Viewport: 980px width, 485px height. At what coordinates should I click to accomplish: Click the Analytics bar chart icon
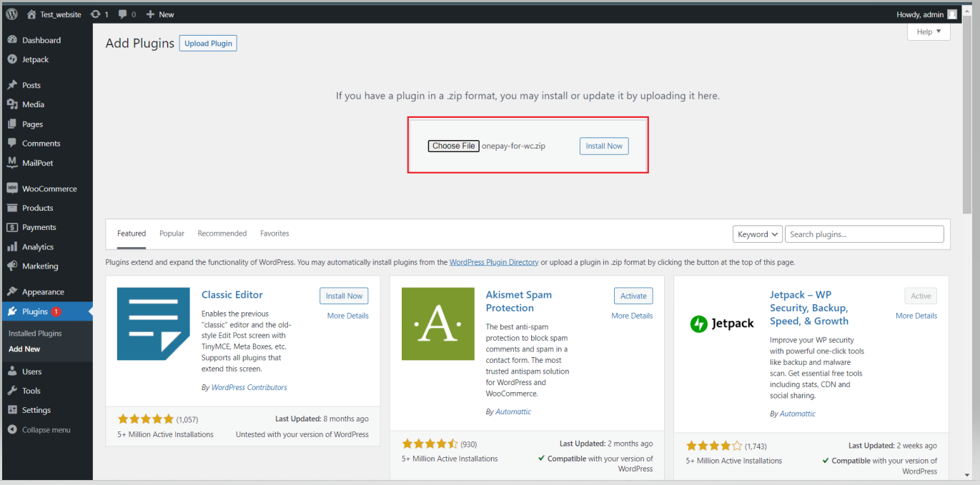(x=12, y=246)
